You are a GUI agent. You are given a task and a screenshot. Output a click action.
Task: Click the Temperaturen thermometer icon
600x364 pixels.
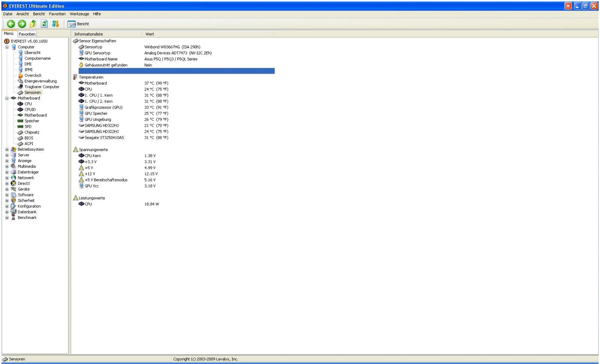coord(75,77)
